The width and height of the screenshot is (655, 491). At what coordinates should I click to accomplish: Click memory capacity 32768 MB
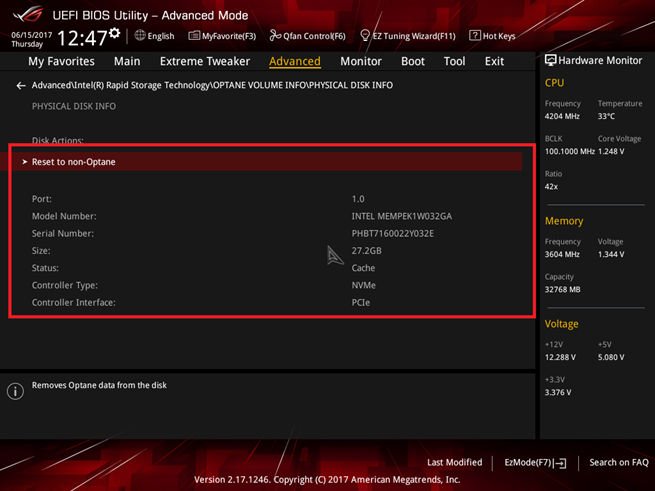coord(563,289)
